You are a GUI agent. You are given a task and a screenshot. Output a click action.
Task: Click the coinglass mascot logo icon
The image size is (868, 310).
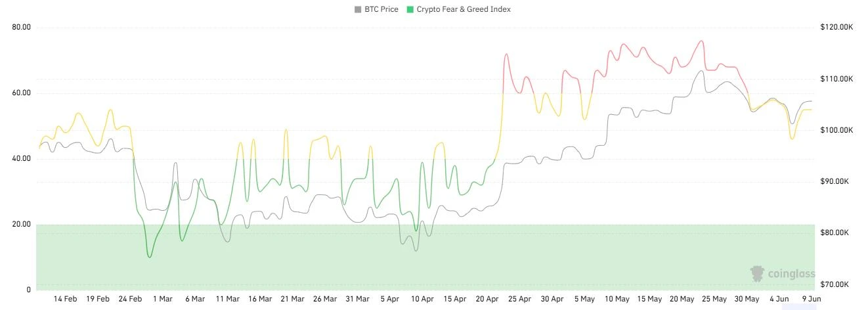coord(758,274)
